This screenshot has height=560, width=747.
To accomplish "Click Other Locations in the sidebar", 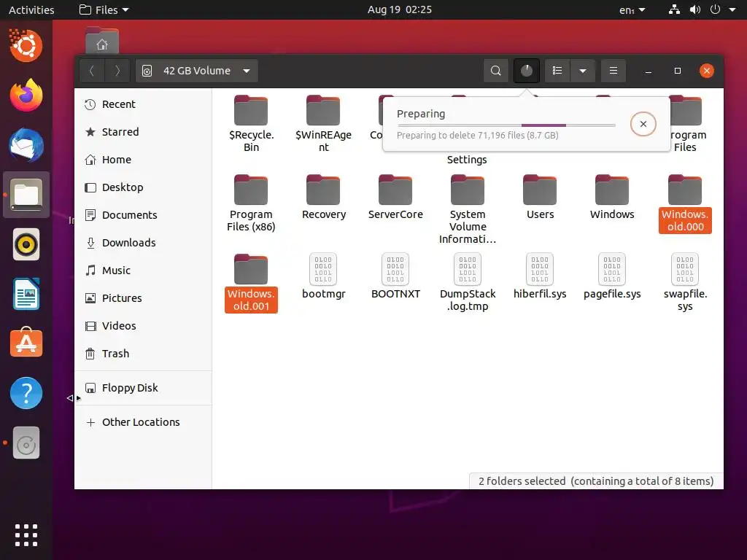I will (x=143, y=422).
